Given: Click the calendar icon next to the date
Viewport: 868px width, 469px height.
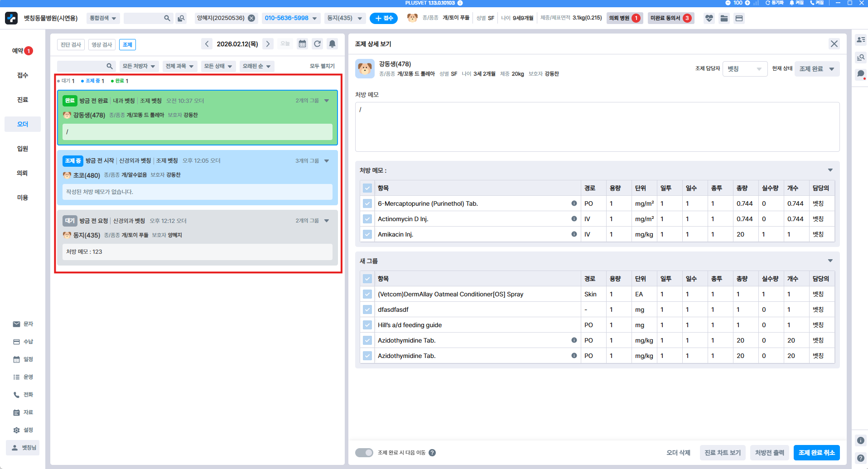Looking at the screenshot, I should tap(302, 44).
